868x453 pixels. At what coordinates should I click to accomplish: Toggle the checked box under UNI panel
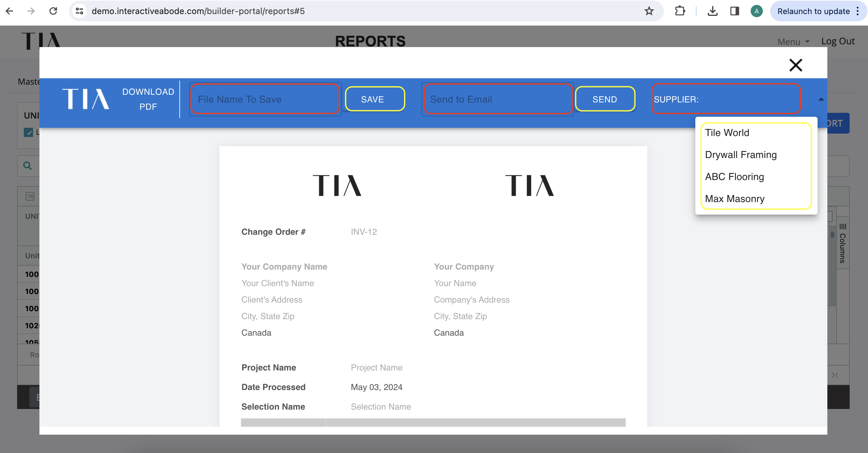click(x=28, y=132)
